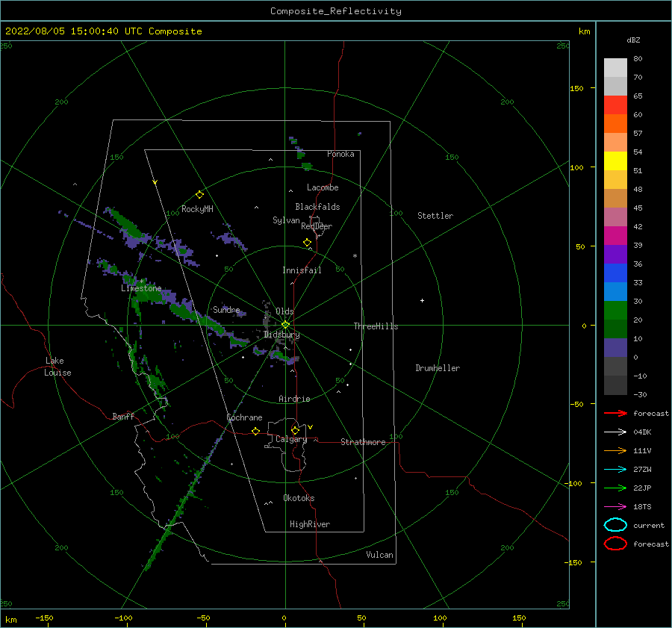Click the Lacombe label
The width and height of the screenshot is (672, 628).
pos(323,187)
